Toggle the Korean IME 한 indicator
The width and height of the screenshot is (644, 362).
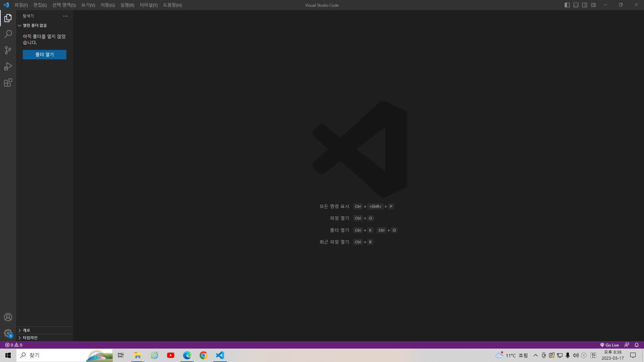coord(593,355)
